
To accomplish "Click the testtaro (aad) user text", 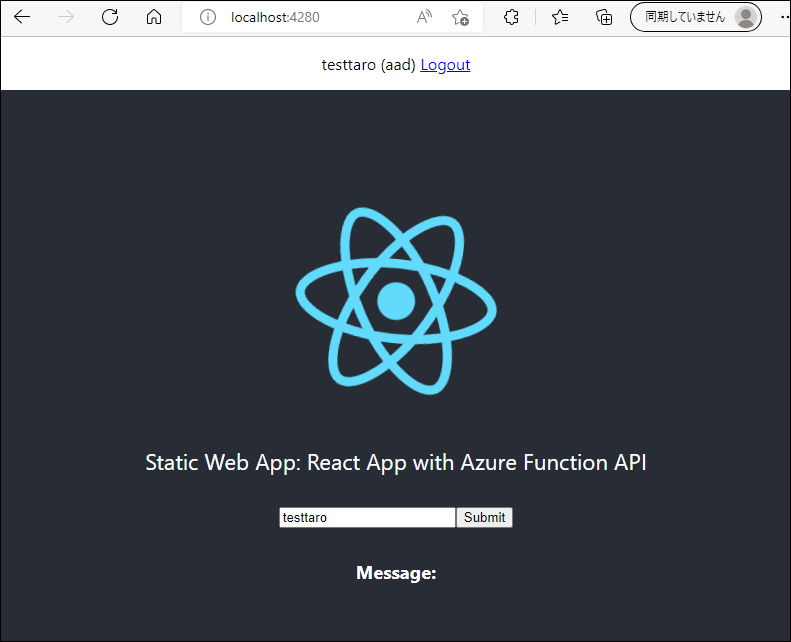I will click(368, 65).
